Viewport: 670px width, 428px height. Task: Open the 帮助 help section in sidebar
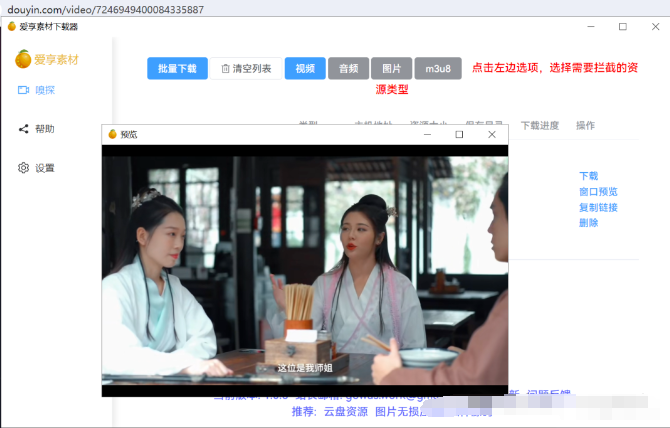pos(36,129)
